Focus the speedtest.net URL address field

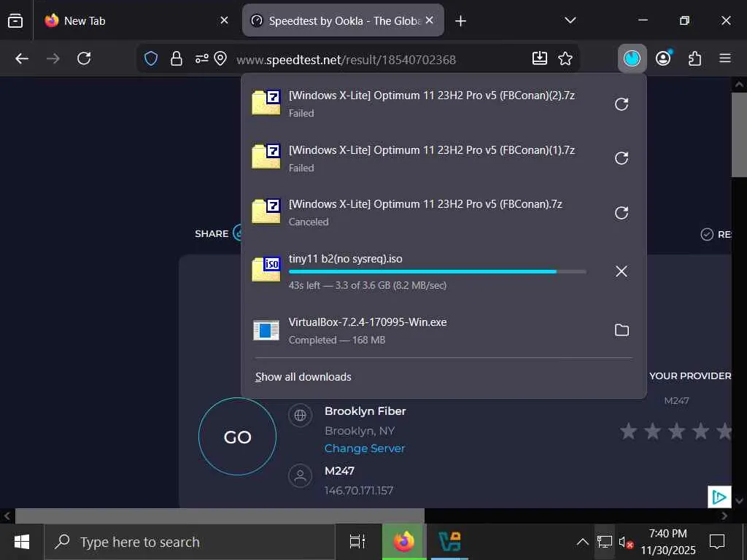(x=347, y=60)
